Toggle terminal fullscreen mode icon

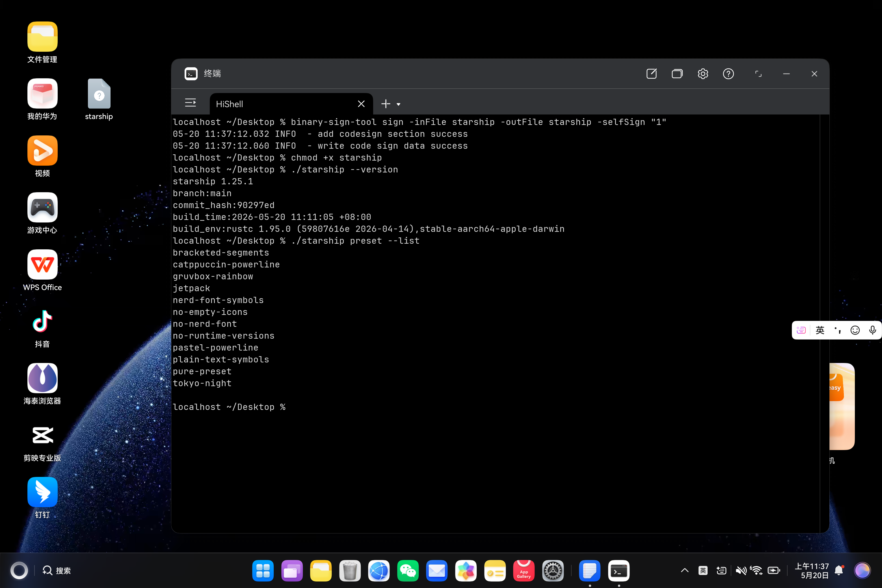[758, 74]
